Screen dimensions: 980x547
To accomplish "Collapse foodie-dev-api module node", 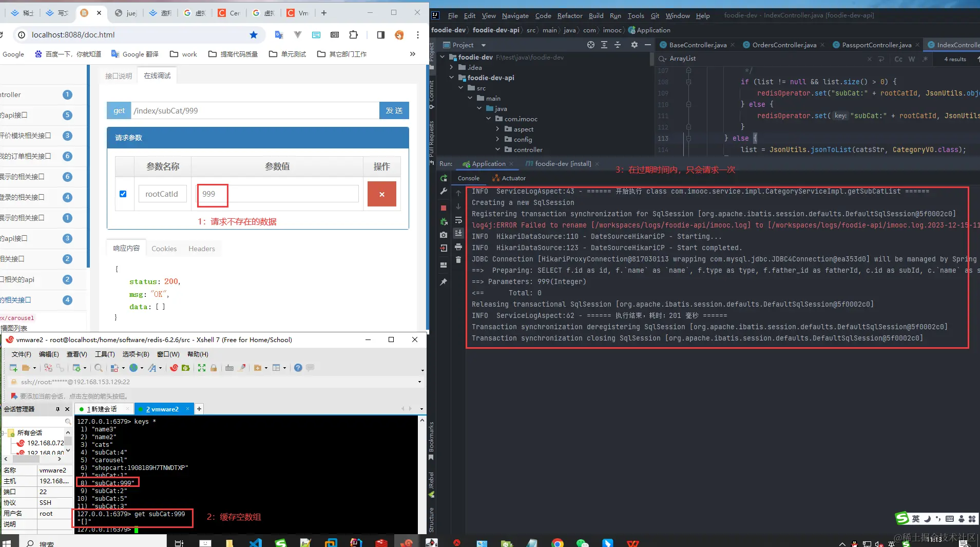I will [x=452, y=78].
